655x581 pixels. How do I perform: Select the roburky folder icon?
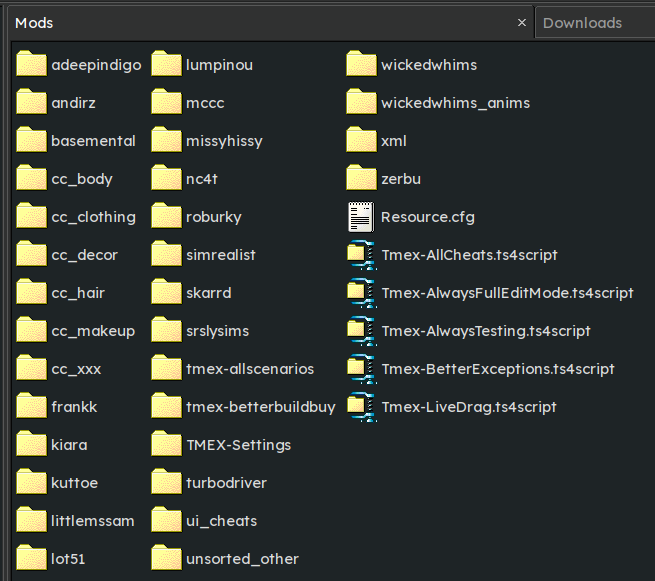click(166, 216)
